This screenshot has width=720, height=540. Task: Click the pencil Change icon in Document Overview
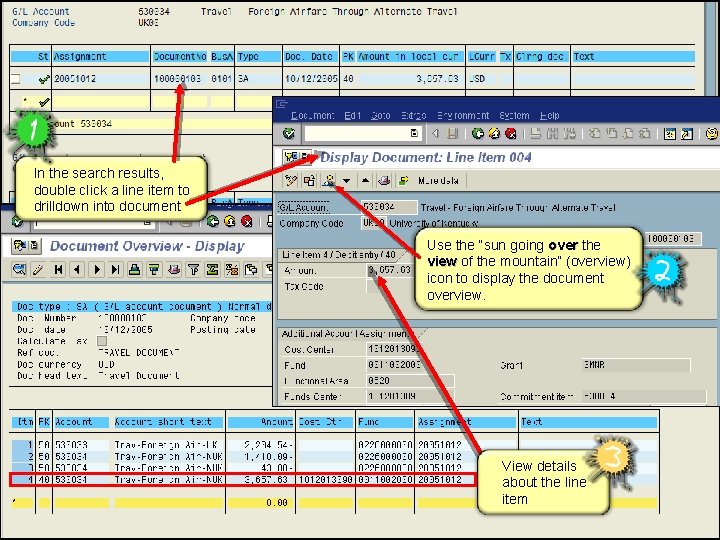[x=38, y=269]
